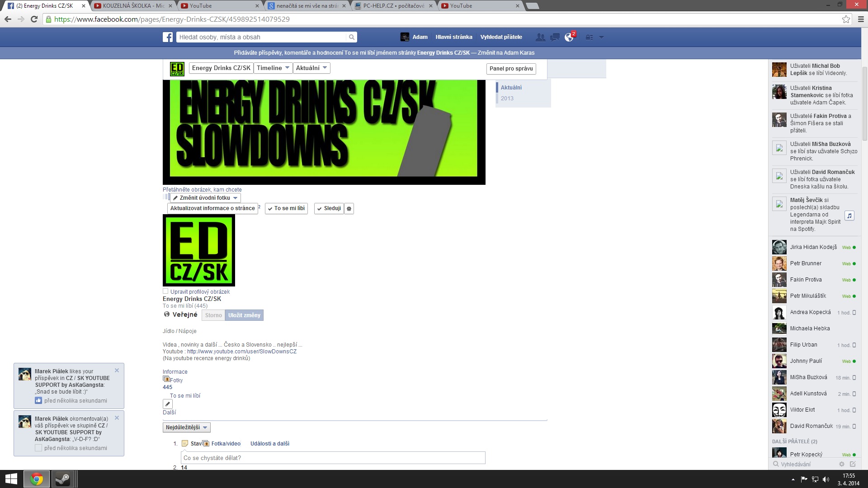Image resolution: width=868 pixels, height=488 pixels.
Task: Click the network tray icon
Action: pyautogui.click(x=815, y=479)
